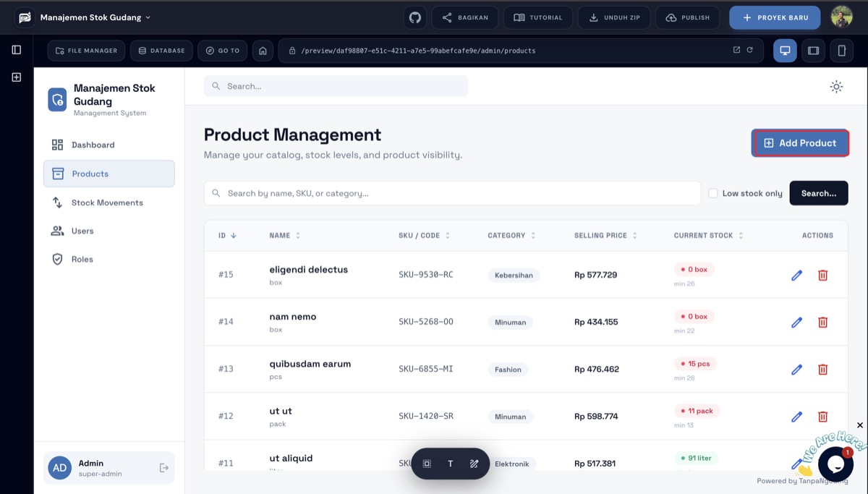The image size is (868, 494).
Task: Delete product eligendi delectus
Action: tap(822, 275)
